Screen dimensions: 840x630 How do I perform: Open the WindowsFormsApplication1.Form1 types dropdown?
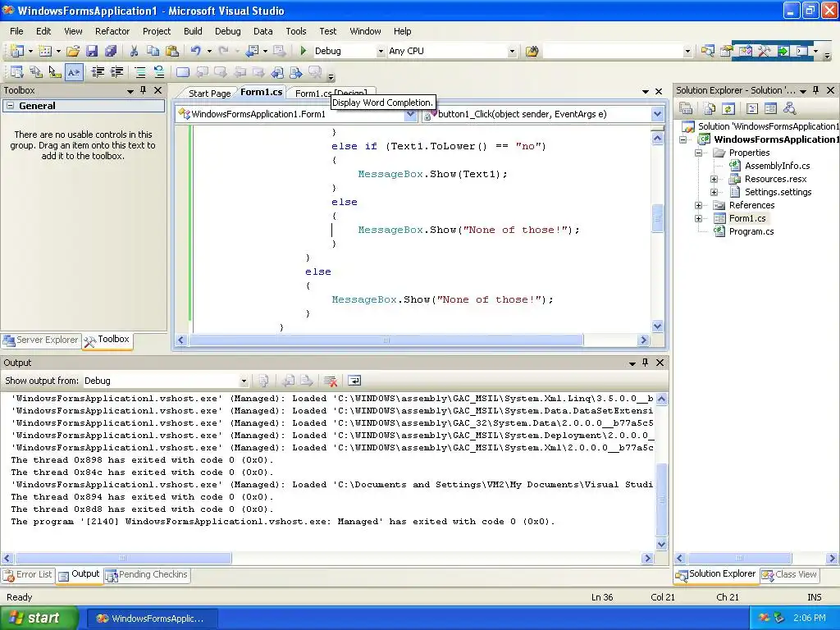point(410,114)
